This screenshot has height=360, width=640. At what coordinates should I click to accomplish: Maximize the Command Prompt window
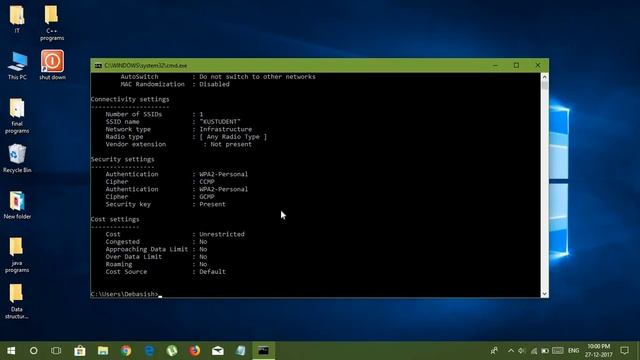tap(516, 65)
